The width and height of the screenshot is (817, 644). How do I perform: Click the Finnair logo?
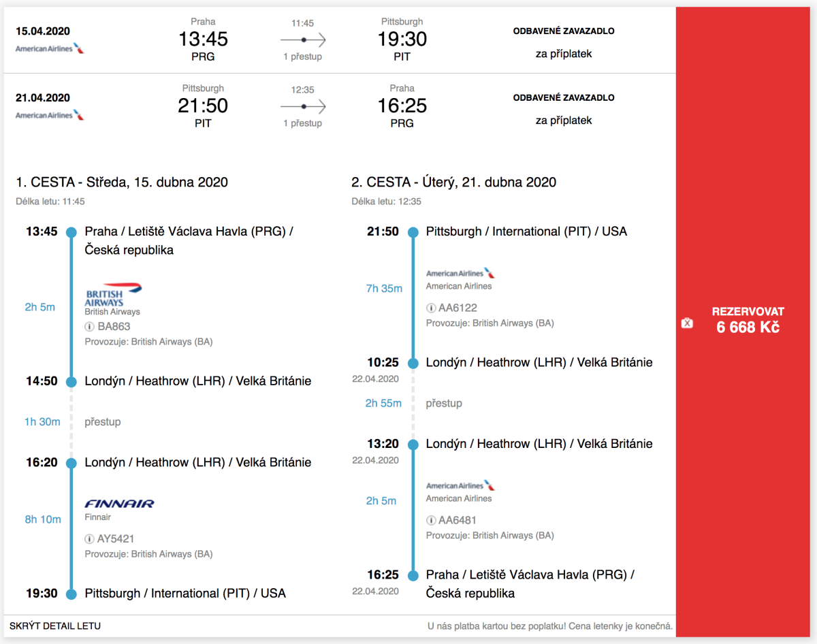(119, 504)
